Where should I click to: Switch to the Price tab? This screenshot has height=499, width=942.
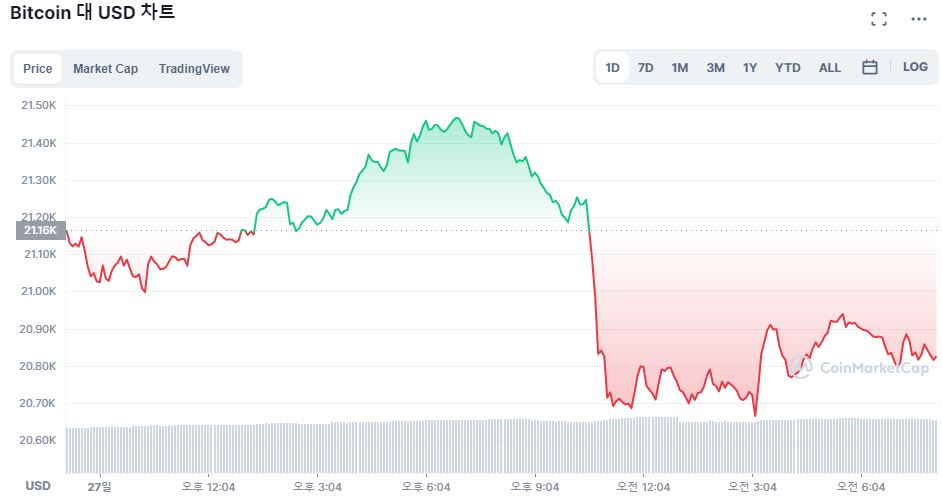(38, 69)
